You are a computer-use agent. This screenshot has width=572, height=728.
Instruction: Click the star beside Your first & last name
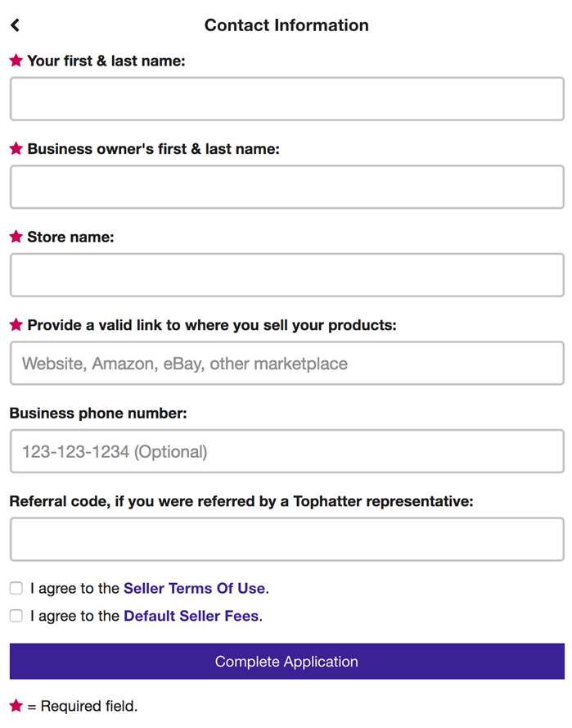click(x=16, y=61)
